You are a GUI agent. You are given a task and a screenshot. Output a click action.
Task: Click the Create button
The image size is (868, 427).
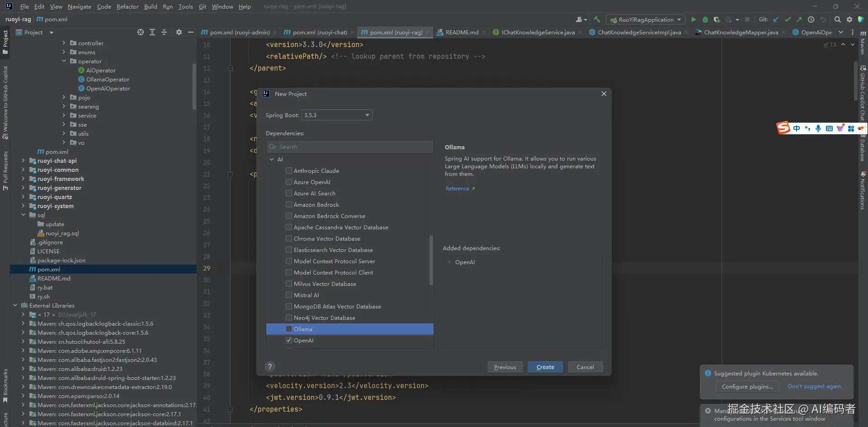coord(545,367)
